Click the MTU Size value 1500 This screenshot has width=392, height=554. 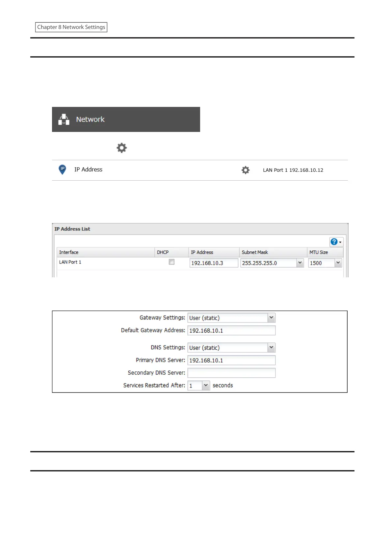321,263
